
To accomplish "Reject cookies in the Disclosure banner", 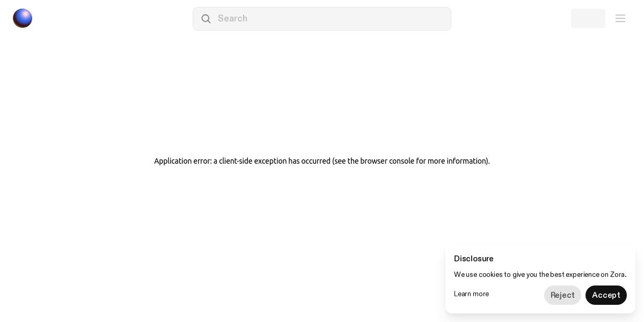I will 562,295.
